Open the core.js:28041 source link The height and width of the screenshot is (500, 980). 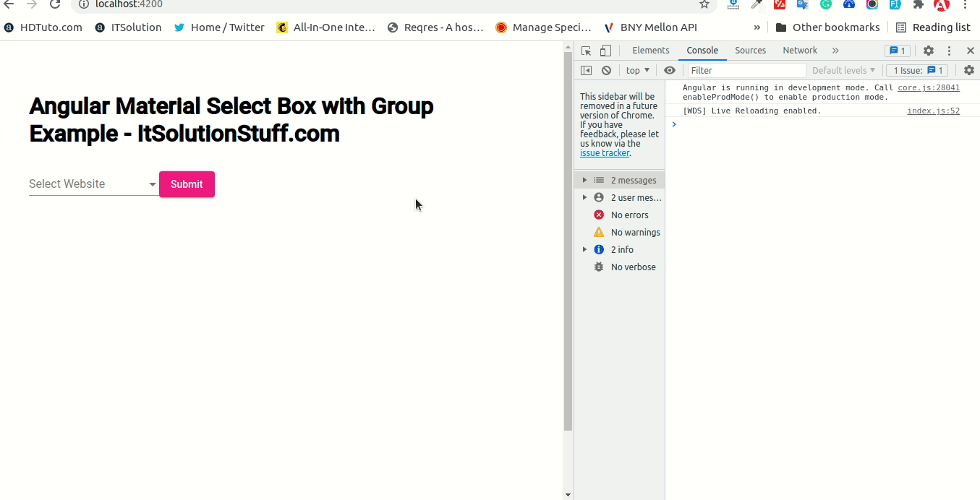(x=928, y=87)
